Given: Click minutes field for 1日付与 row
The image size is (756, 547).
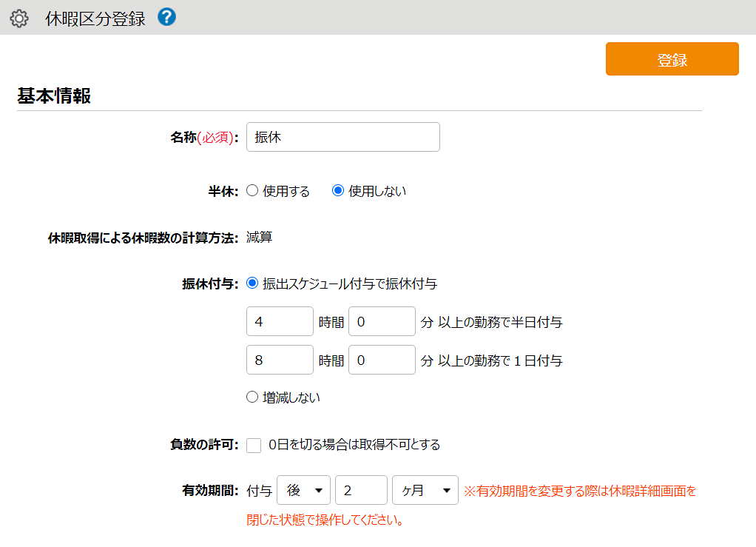Looking at the screenshot, I should click(x=382, y=360).
